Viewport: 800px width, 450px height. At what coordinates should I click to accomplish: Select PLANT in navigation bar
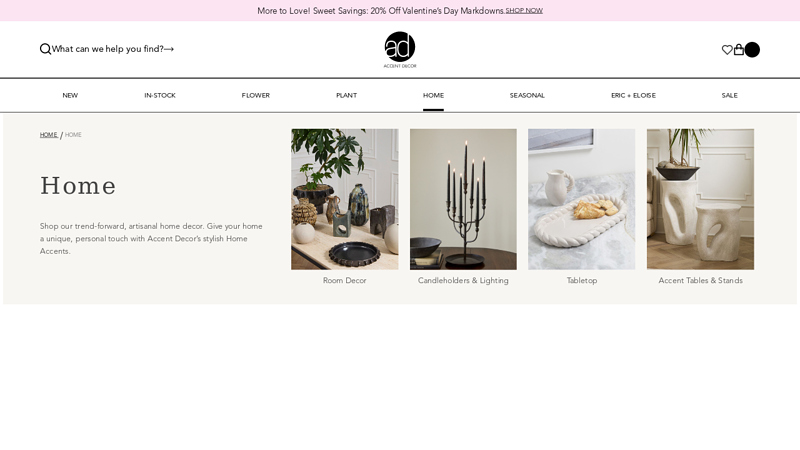(346, 95)
